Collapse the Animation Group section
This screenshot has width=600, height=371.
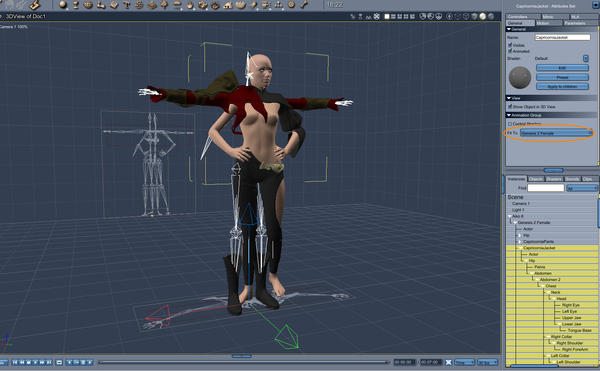[x=509, y=115]
